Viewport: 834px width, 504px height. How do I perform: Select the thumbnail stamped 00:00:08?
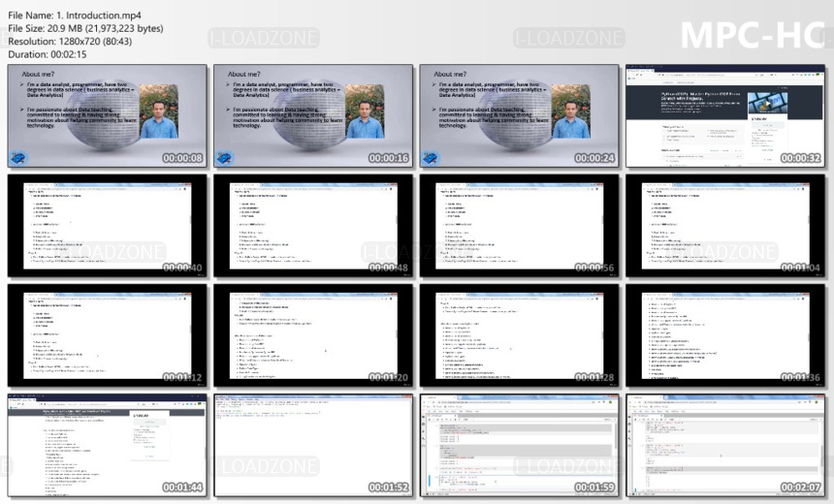click(107, 116)
